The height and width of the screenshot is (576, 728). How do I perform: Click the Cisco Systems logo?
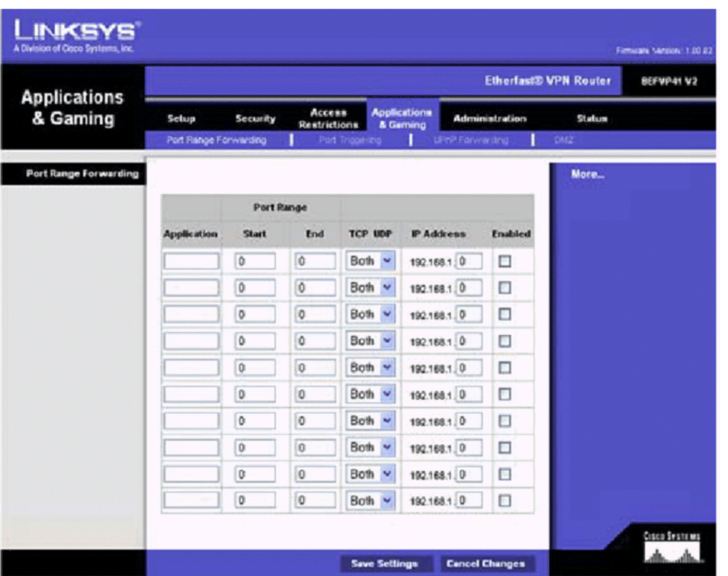coord(672,547)
